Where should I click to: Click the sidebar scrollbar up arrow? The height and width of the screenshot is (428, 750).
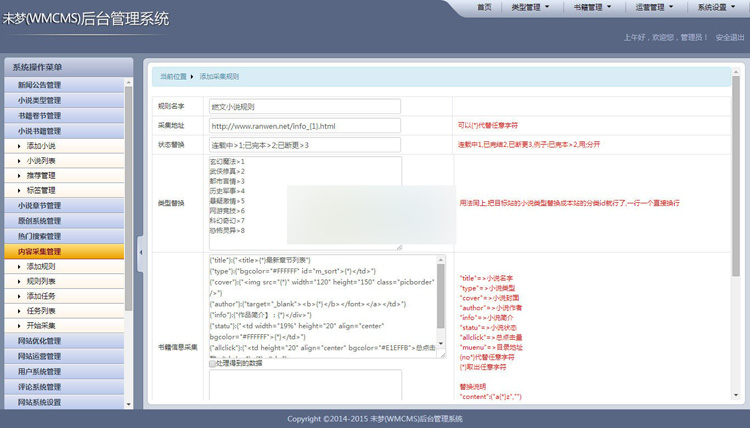pyautogui.click(x=128, y=83)
